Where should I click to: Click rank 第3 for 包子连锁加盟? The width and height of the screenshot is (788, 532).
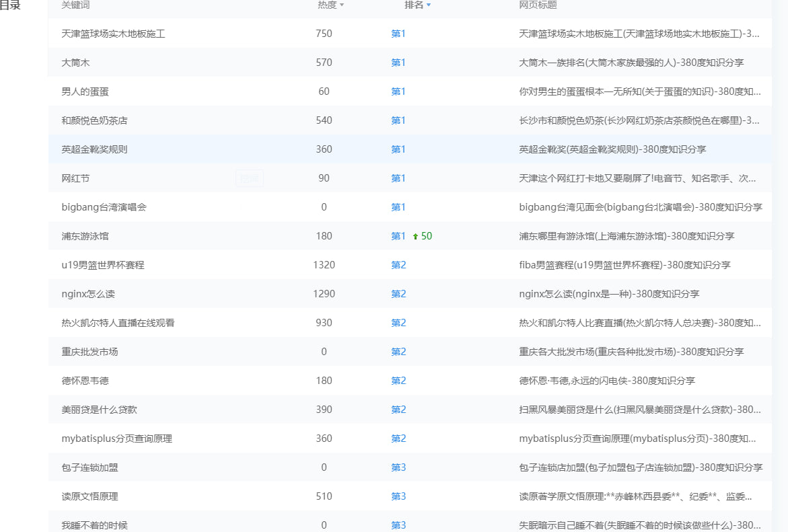click(x=398, y=467)
